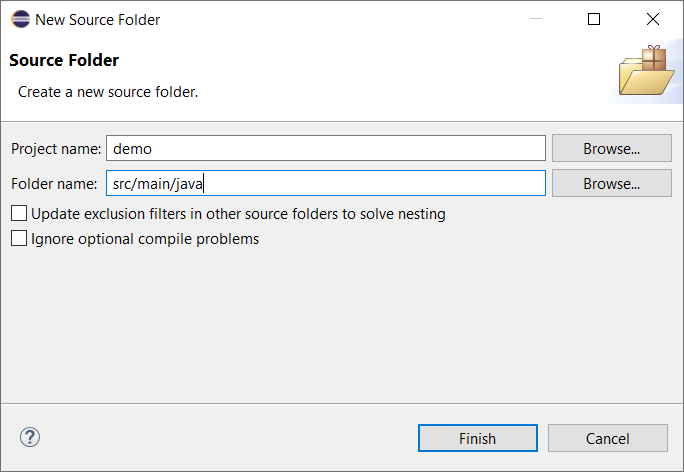Click the "Folder name:" label
This screenshot has width=684, height=472.
coord(54,184)
